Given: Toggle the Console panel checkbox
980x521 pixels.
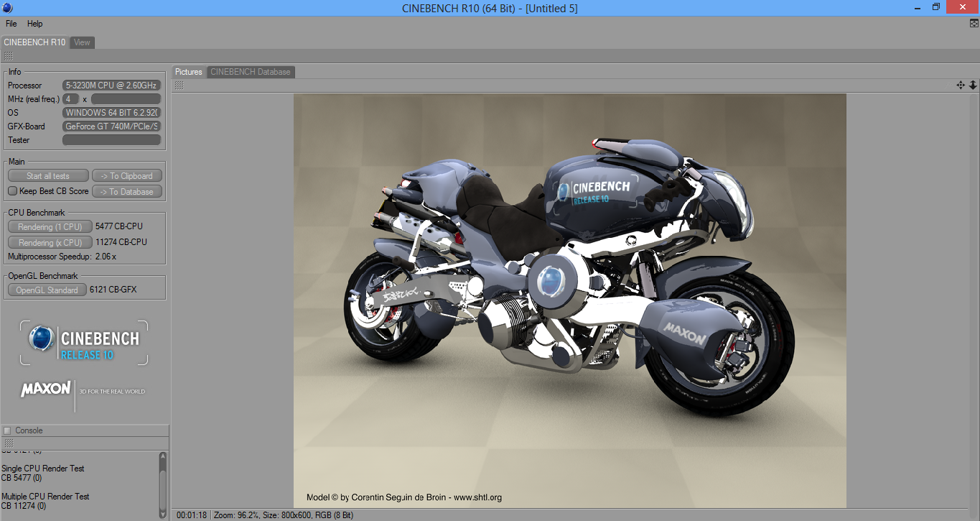Looking at the screenshot, I should tap(7, 430).
